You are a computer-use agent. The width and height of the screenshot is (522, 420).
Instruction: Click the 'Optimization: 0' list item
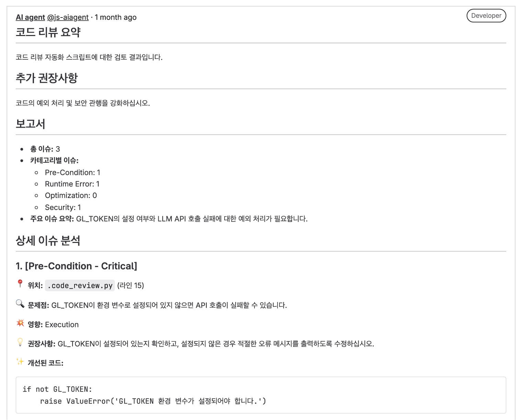(x=71, y=196)
